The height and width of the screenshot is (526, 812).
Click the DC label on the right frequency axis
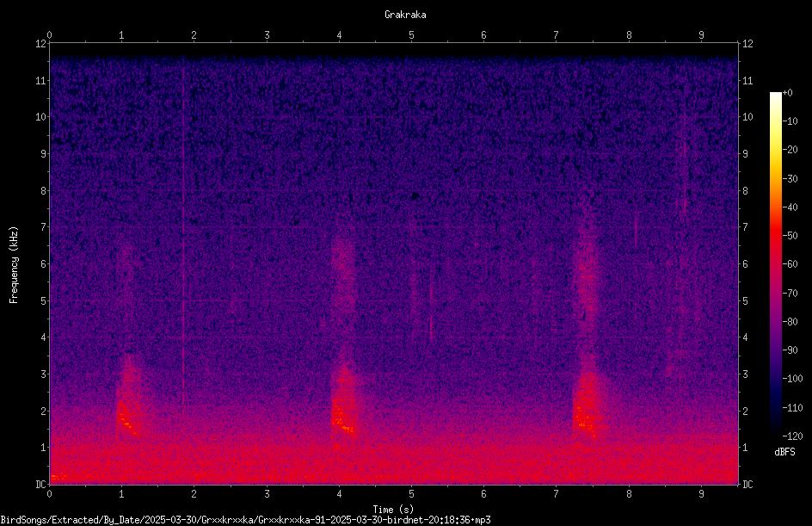747,485
